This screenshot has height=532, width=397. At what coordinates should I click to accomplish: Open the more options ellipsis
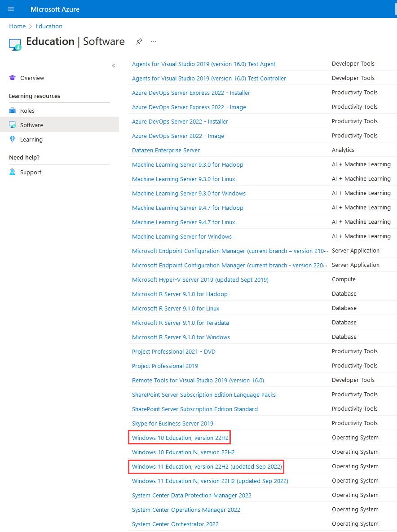[x=154, y=41]
